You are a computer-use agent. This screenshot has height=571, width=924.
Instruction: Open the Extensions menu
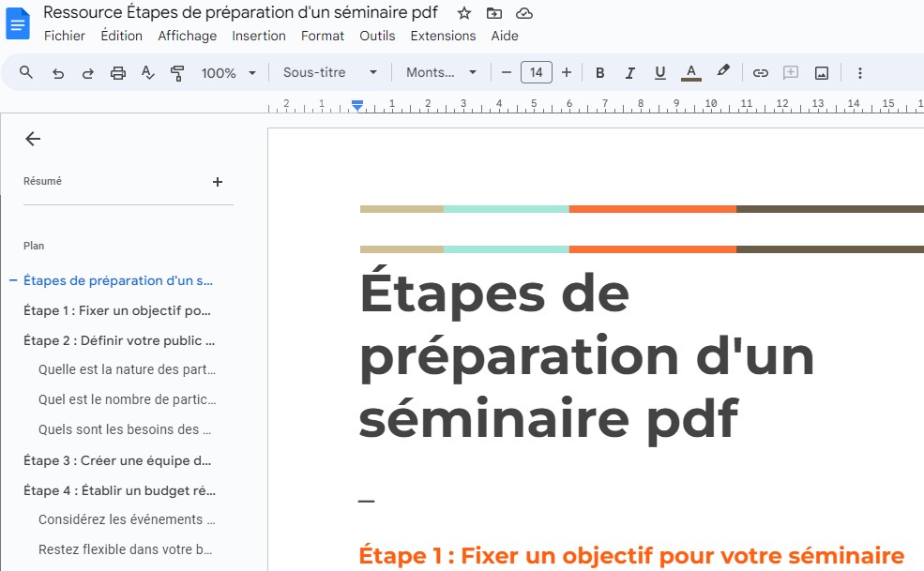(x=443, y=36)
